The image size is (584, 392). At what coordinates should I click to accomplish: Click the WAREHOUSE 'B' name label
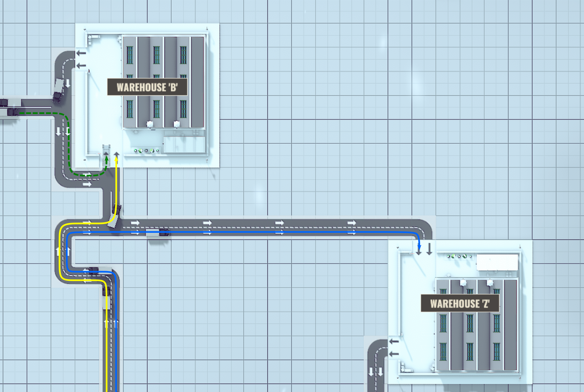pyautogui.click(x=147, y=87)
